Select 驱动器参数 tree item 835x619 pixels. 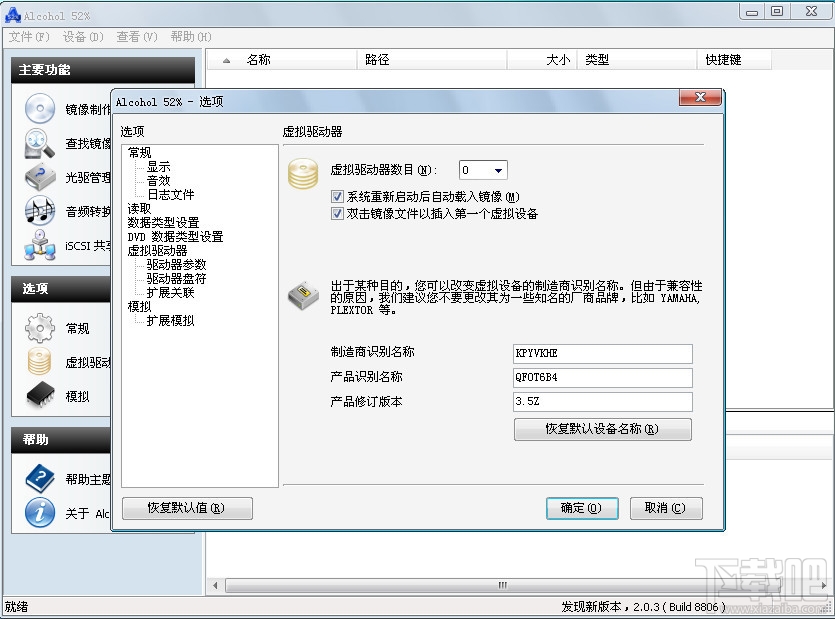coord(176,264)
